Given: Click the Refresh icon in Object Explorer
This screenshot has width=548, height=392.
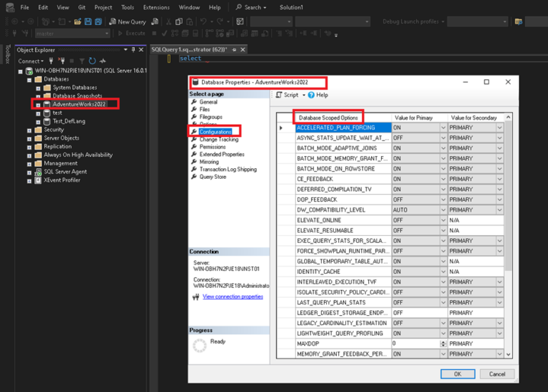Looking at the screenshot, I should click(x=93, y=61).
